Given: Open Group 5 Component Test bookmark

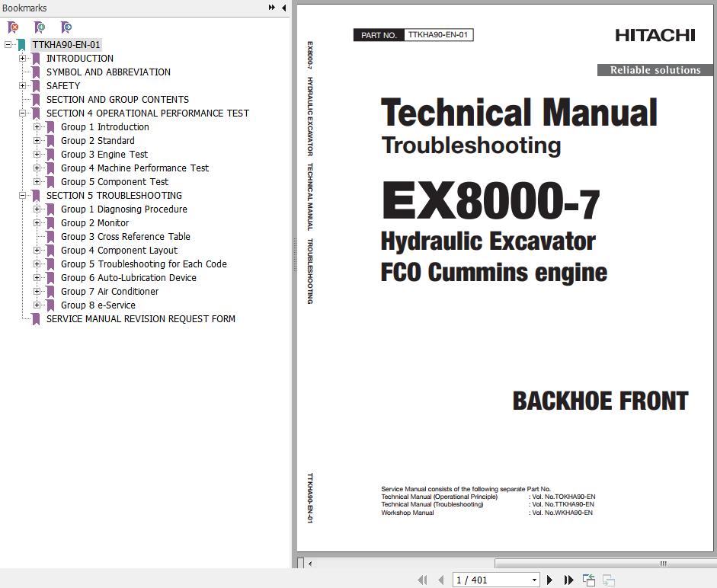Looking at the screenshot, I should [x=115, y=182].
